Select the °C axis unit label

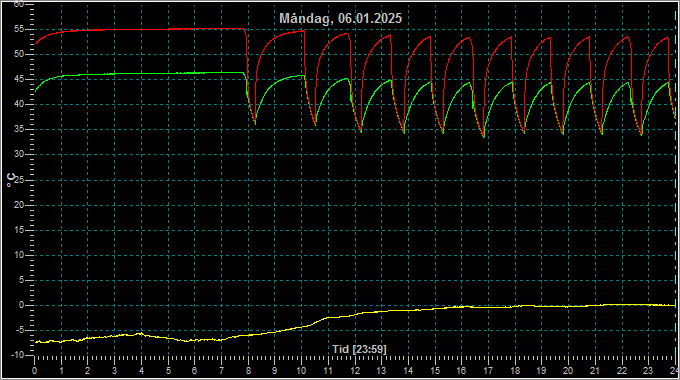pyautogui.click(x=11, y=180)
